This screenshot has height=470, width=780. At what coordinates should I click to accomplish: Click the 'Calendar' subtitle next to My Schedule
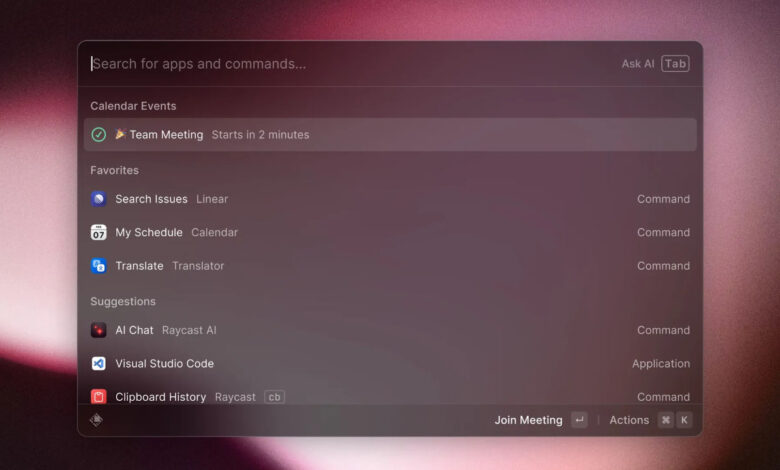[214, 232]
